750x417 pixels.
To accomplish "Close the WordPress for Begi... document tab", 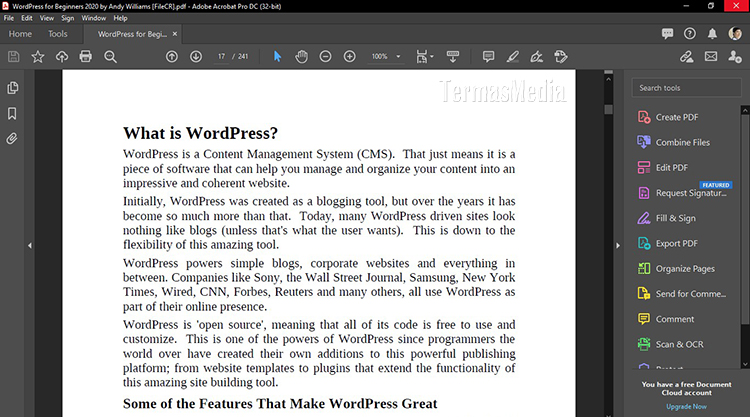I will tap(175, 34).
